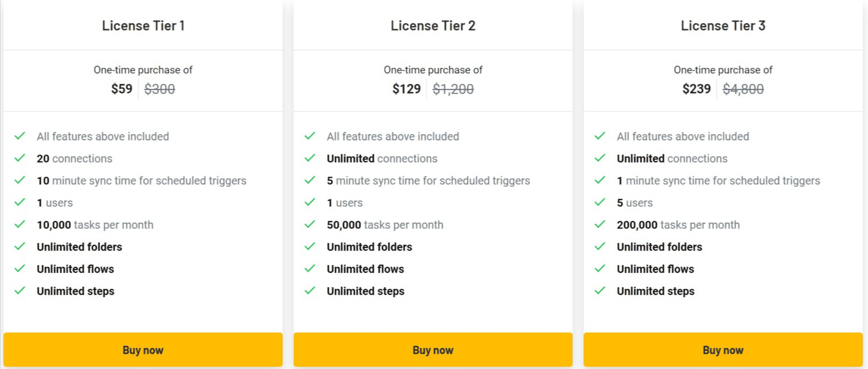Select the License Tier 3 heading
Screen dimensions: 868x369
click(x=723, y=26)
